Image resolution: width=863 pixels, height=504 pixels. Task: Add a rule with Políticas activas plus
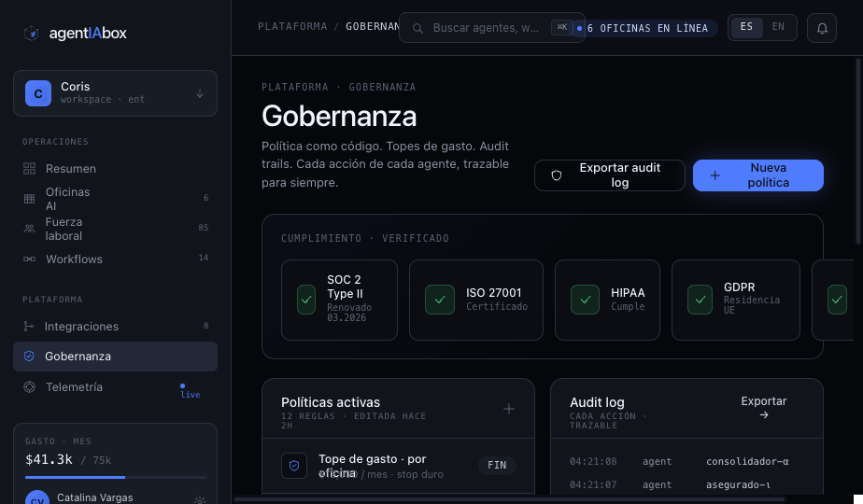coord(509,409)
